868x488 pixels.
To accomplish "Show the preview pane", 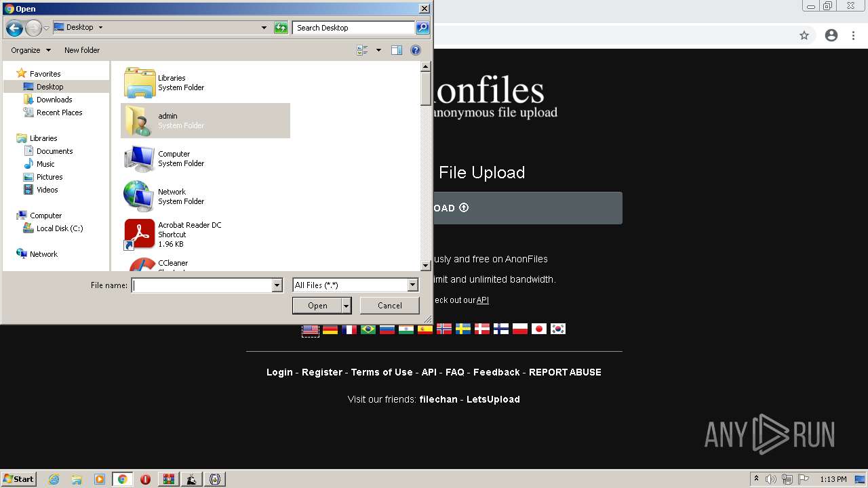I will pyautogui.click(x=397, y=50).
